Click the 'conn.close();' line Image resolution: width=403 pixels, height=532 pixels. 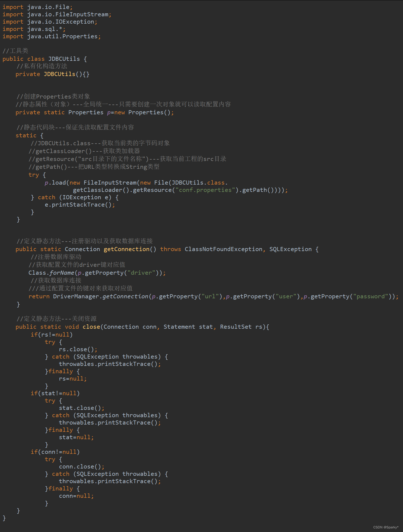point(81,467)
